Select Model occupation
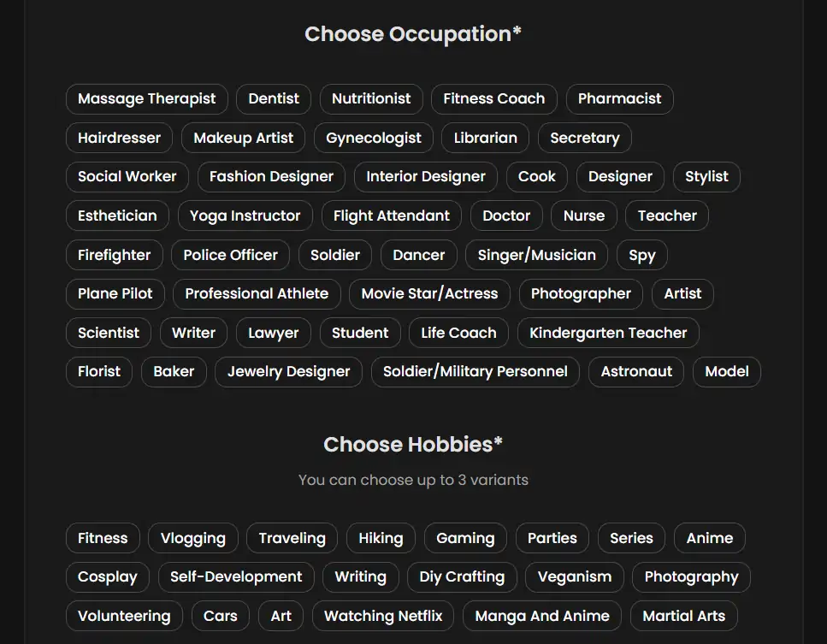Screen dimensions: 827x644 pyautogui.click(x=726, y=372)
